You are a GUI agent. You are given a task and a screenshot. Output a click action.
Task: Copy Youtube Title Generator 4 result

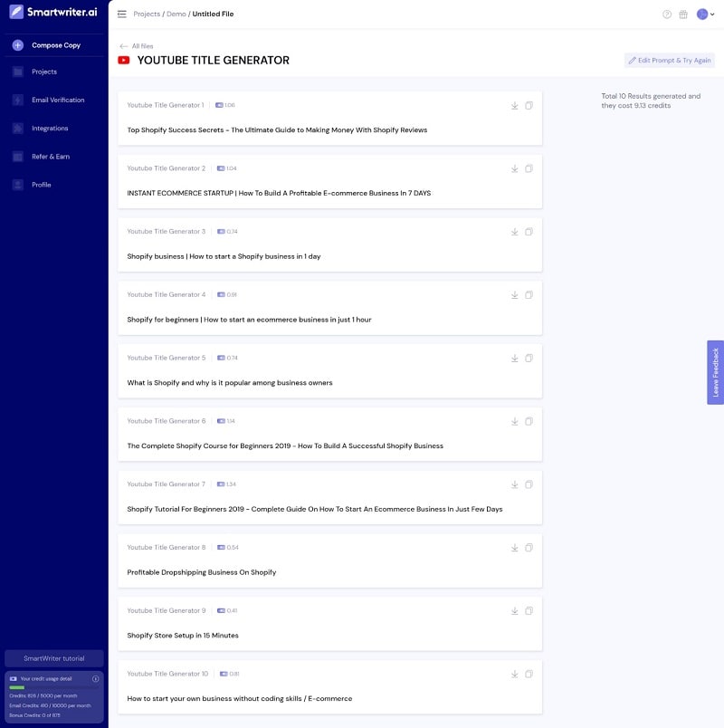coord(529,295)
